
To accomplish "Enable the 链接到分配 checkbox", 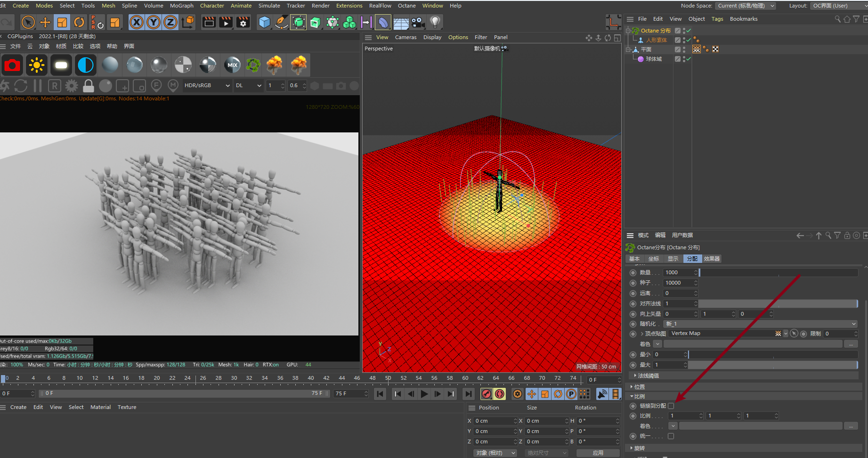I will click(671, 406).
